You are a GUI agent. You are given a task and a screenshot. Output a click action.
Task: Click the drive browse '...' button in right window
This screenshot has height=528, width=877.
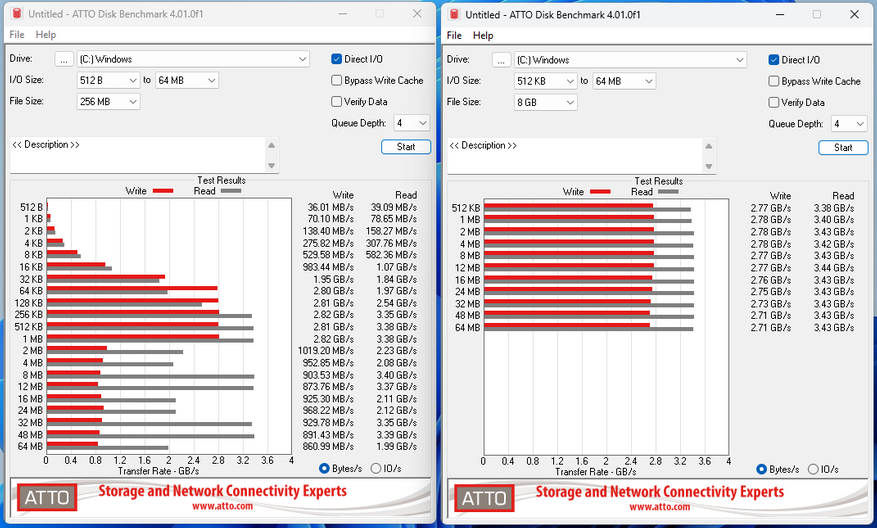pyautogui.click(x=502, y=60)
